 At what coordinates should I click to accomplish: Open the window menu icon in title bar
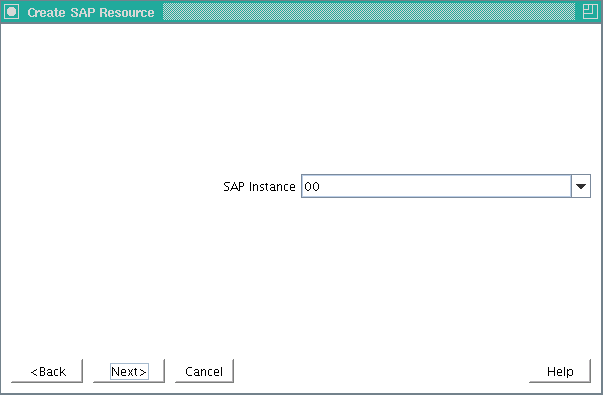(12, 12)
